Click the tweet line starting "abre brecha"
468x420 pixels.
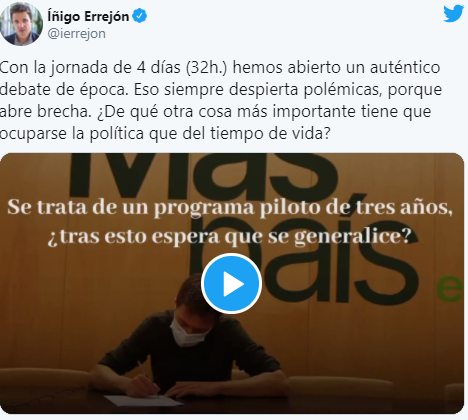(215, 112)
